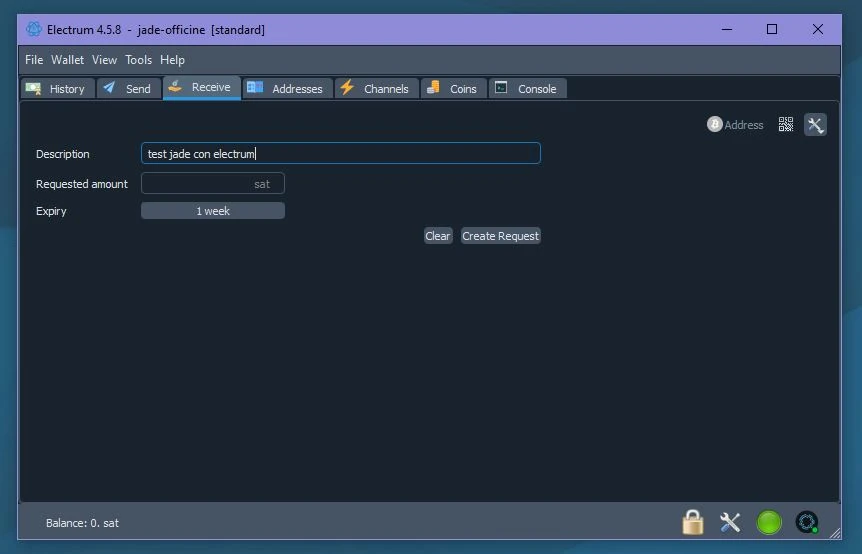Open receive tab settings wrench icon
862x554 pixels.
pos(815,125)
